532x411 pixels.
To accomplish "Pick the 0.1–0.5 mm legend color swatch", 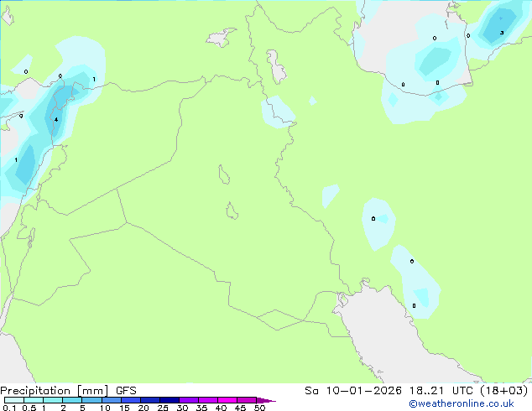I will [14, 400].
